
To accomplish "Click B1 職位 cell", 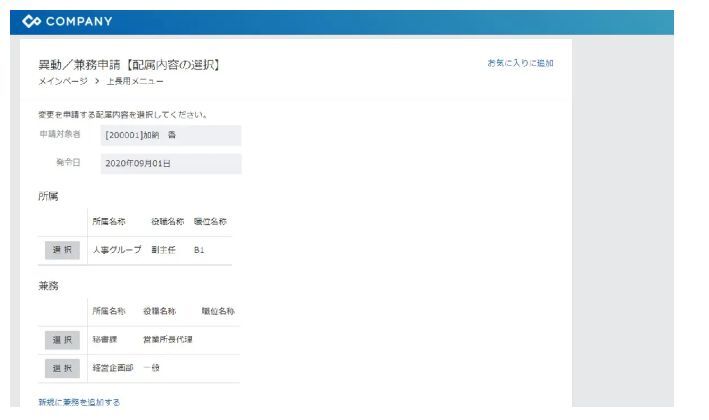I will click(199, 250).
